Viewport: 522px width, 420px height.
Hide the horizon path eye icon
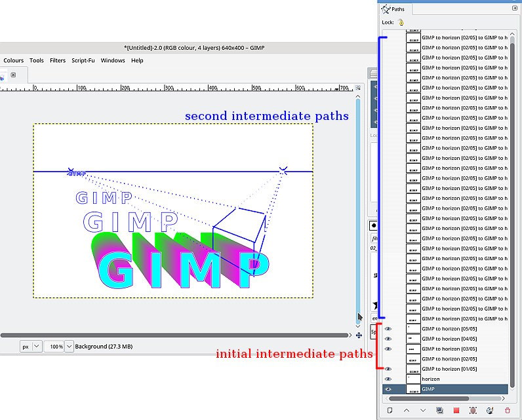388,379
